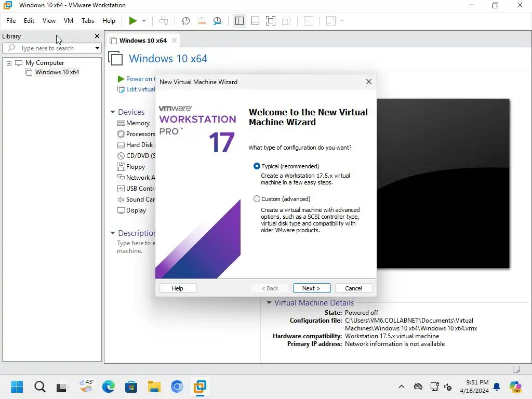The width and height of the screenshot is (532, 399).
Task: Open the VM menu
Action: pos(69,21)
